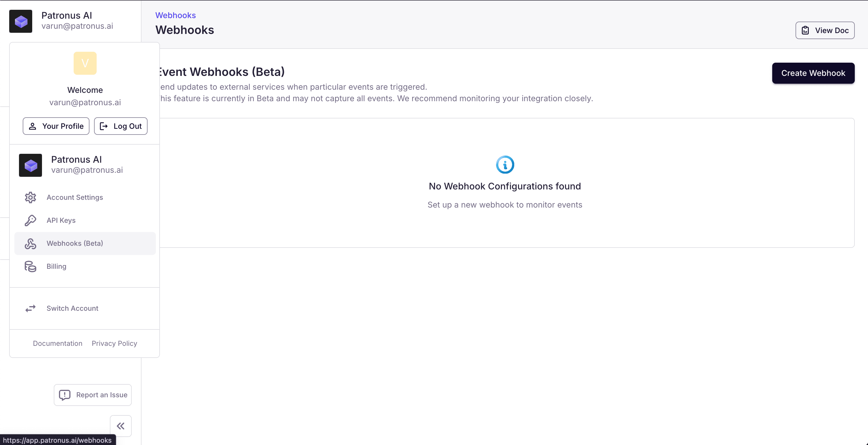This screenshot has height=445, width=868.
Task: Open the Patronus AI account header menu
Action: 67,21
